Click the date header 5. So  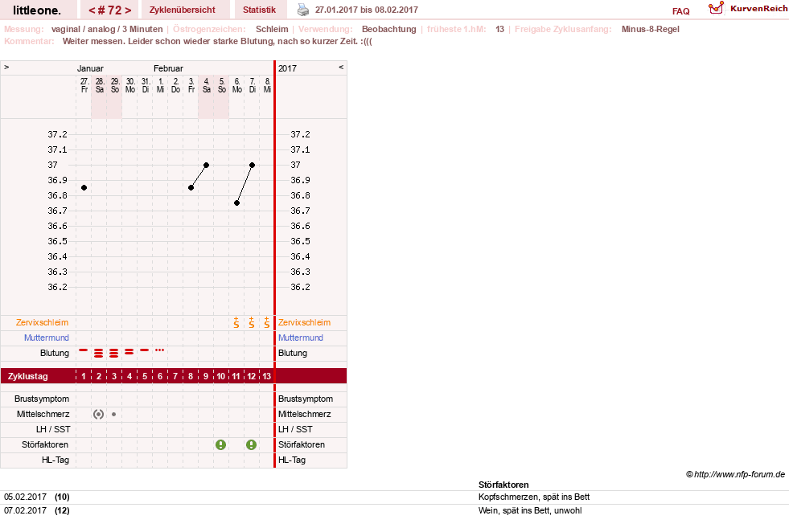point(221,85)
